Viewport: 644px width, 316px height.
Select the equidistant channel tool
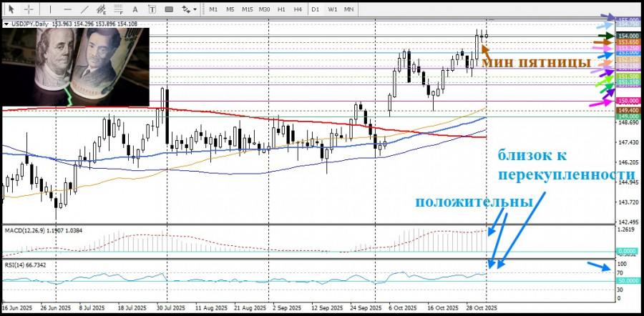coord(102,9)
